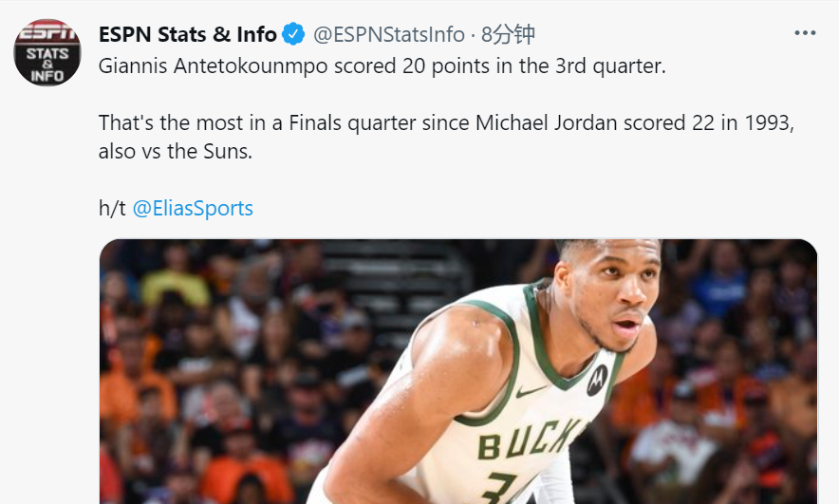Click the red ESPN logo inside the avatar
The height and width of the screenshot is (504, 839).
pos(47,33)
